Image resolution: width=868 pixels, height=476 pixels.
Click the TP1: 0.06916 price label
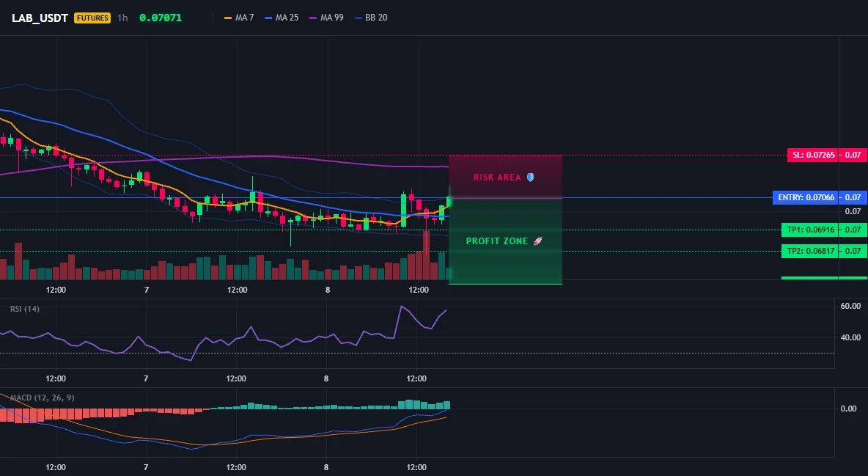click(810, 230)
